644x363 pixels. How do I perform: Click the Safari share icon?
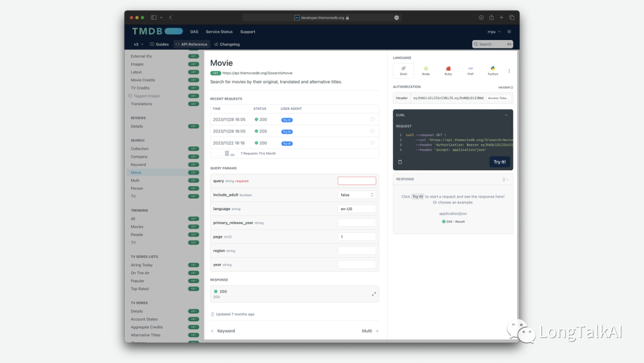coord(491,17)
